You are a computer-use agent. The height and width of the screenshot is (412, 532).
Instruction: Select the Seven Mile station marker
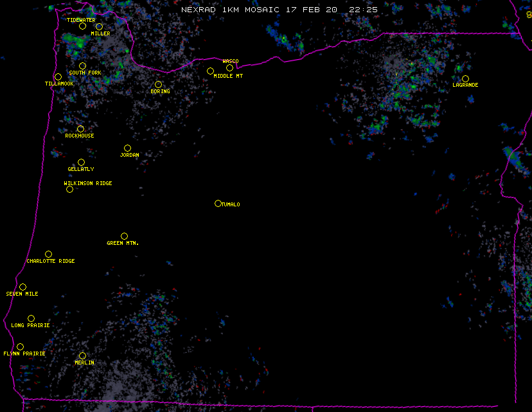coord(22,287)
